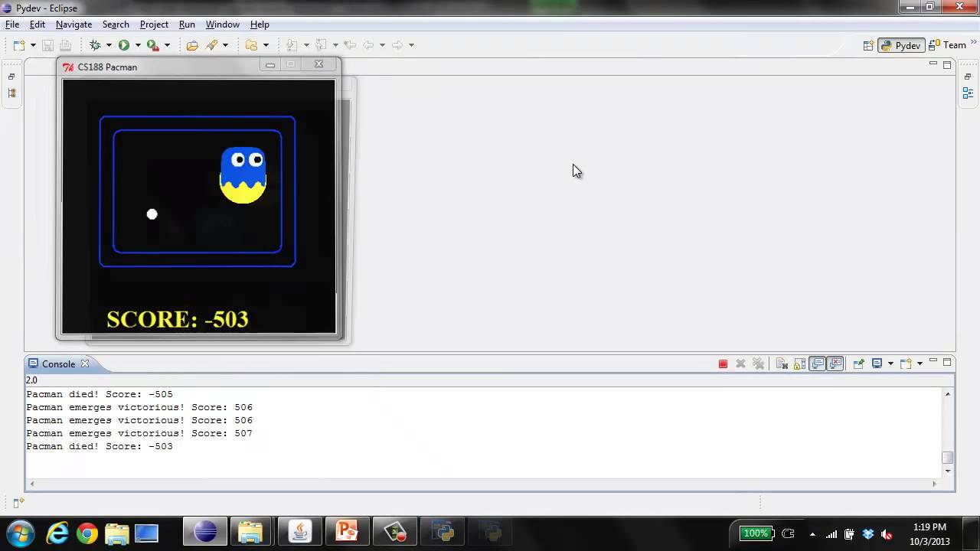Click 'Pacman emerges victorious! Score: 507' line
Screen dimensions: 980x551
pos(139,433)
